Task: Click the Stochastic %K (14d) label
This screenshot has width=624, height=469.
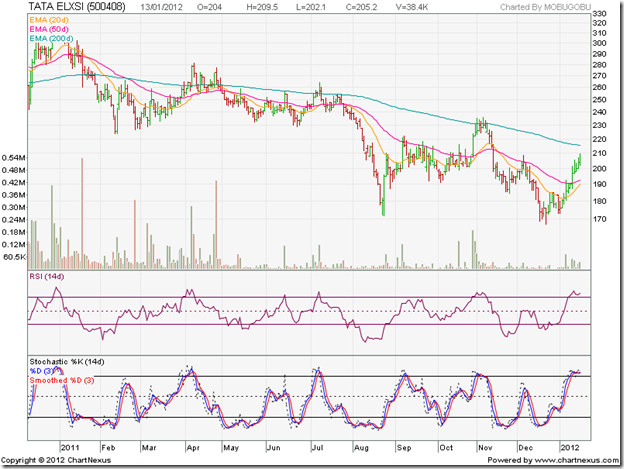Action: [66, 359]
